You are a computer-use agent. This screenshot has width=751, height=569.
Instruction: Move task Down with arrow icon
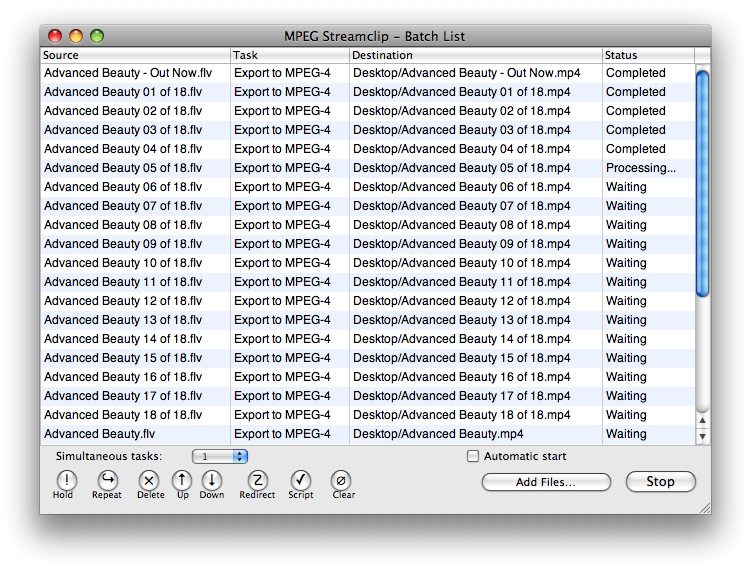[x=212, y=480]
